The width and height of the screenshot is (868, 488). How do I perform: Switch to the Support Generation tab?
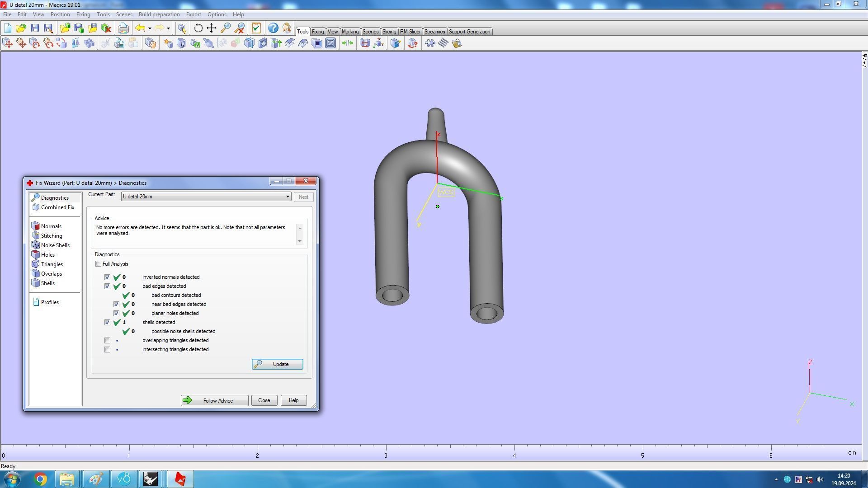[x=469, y=32]
